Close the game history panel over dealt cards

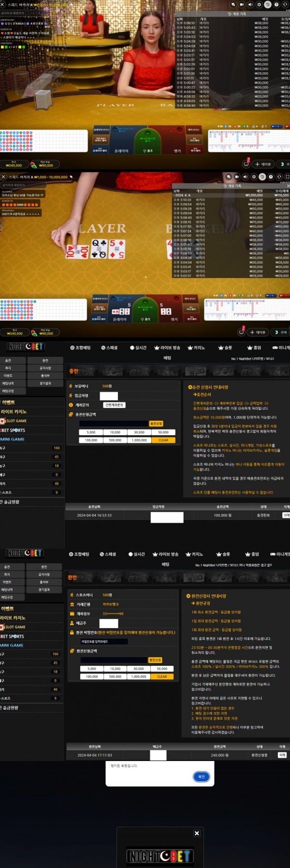point(288,186)
